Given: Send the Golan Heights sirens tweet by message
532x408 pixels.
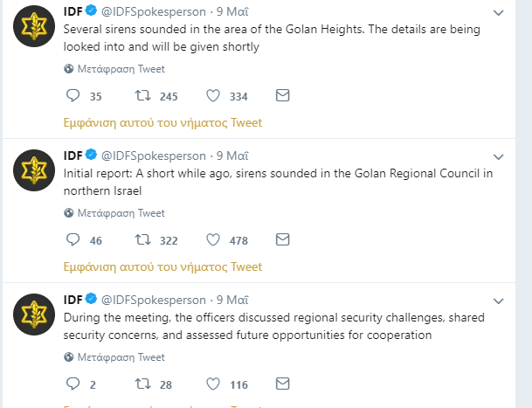Looking at the screenshot, I should [x=282, y=95].
